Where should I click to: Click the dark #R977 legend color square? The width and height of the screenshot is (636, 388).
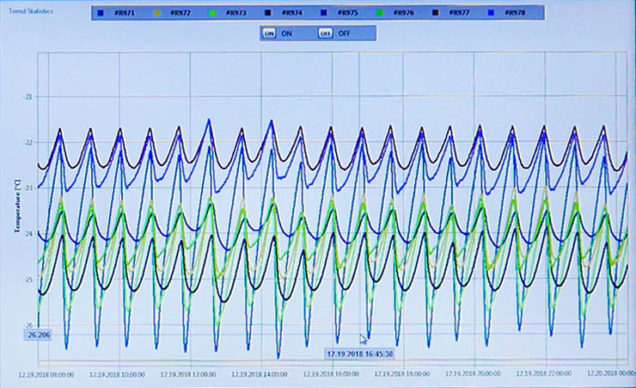point(436,13)
